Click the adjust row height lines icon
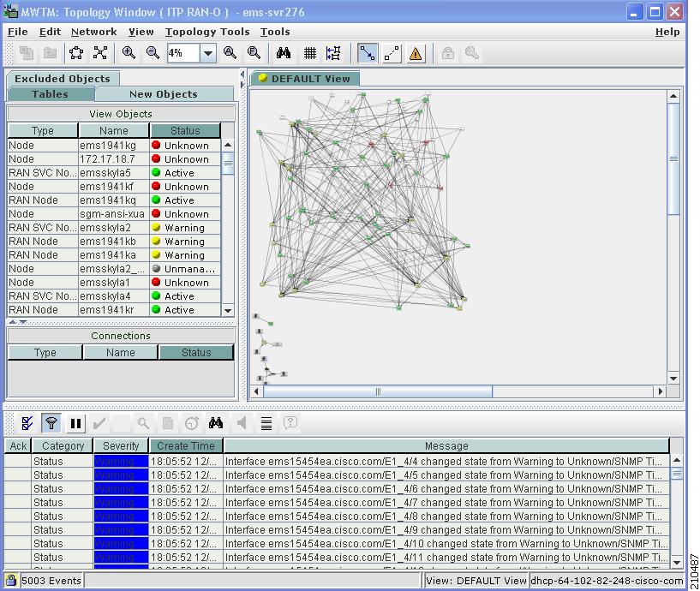 point(266,423)
